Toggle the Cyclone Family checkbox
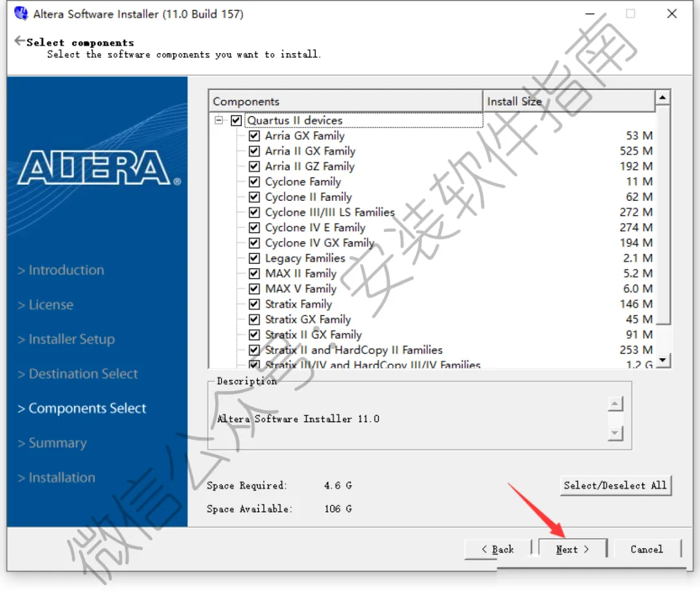 pyautogui.click(x=255, y=181)
